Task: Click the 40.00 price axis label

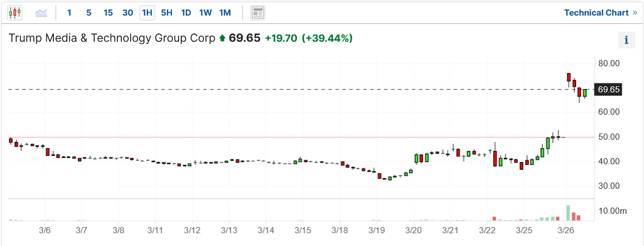Action: [x=608, y=161]
